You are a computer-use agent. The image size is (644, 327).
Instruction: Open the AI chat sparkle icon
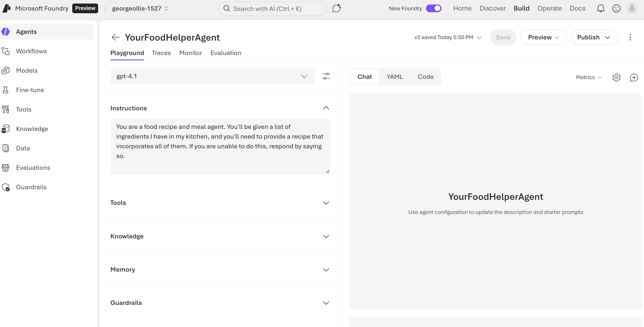tap(337, 9)
